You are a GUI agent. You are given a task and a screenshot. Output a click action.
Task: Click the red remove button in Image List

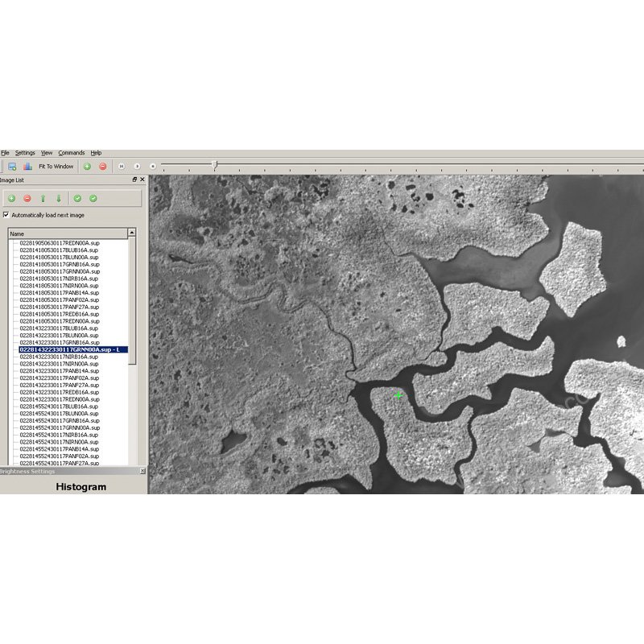point(27,198)
